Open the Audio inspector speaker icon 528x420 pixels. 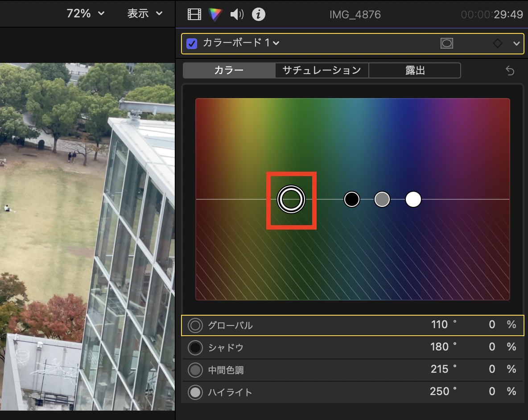(237, 14)
